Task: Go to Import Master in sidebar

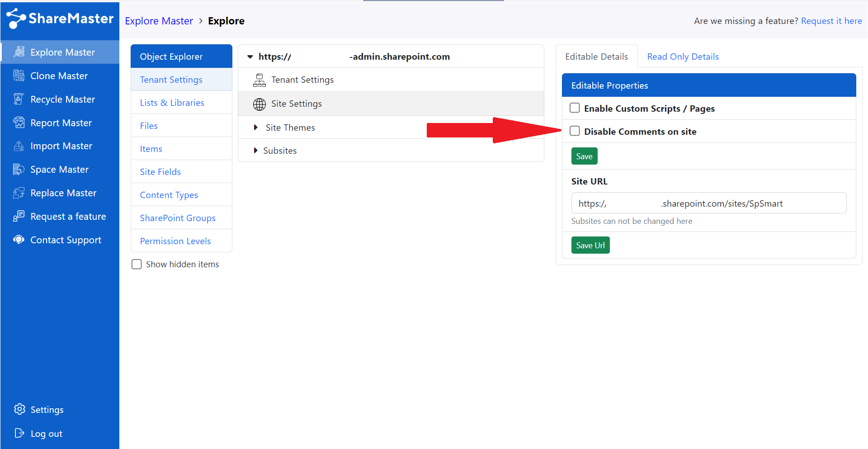Action: (x=61, y=146)
